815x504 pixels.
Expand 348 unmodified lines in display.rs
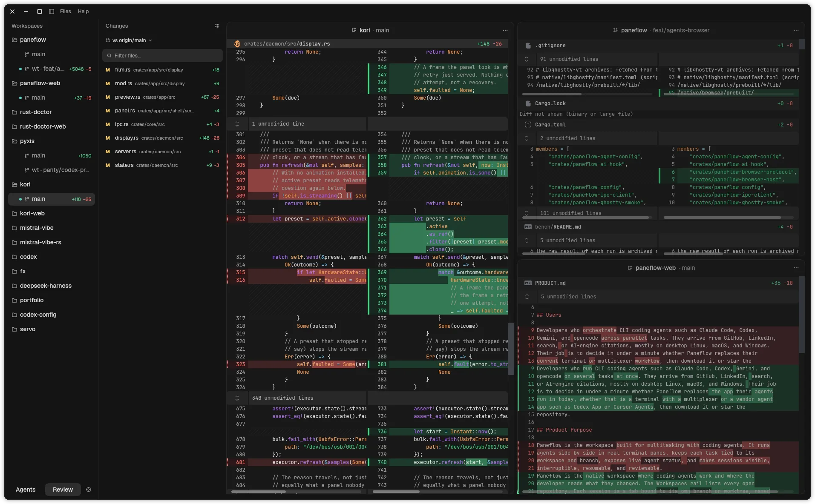[x=237, y=398]
